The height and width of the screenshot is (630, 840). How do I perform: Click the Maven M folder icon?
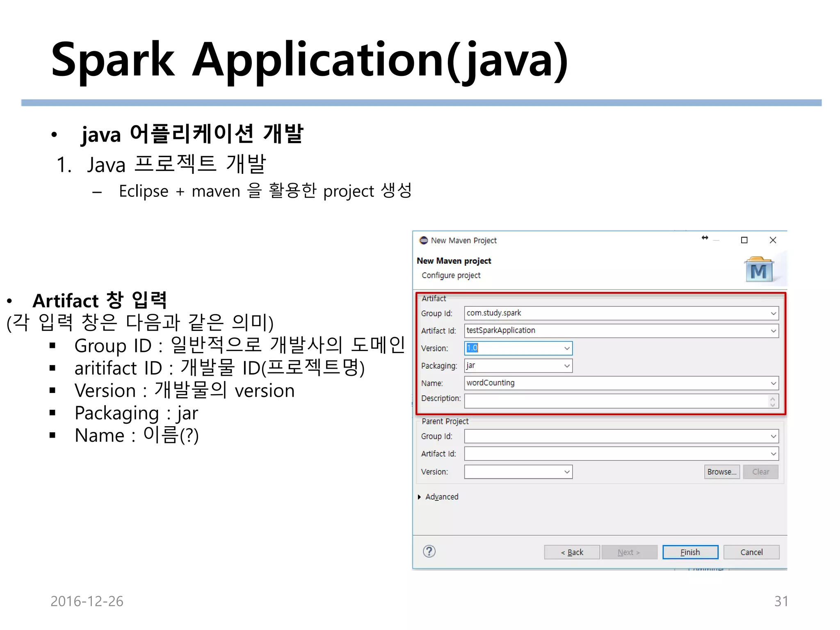758,269
